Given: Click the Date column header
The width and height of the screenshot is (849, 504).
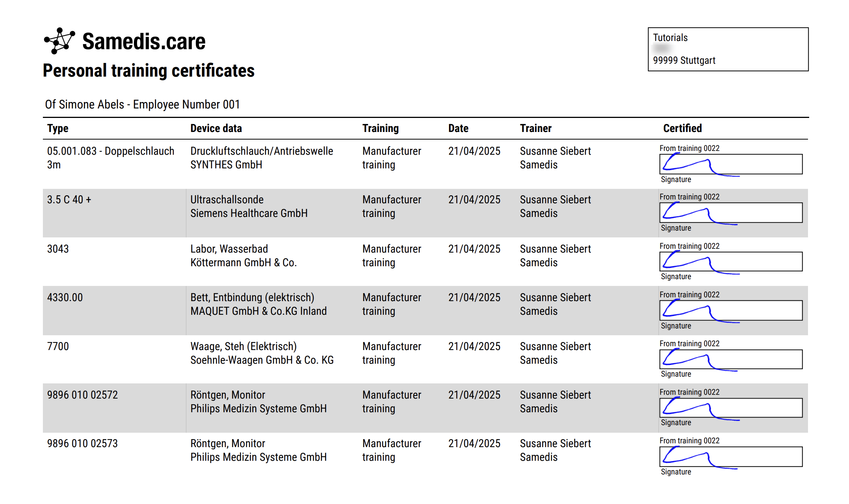Looking at the screenshot, I should click(x=458, y=128).
